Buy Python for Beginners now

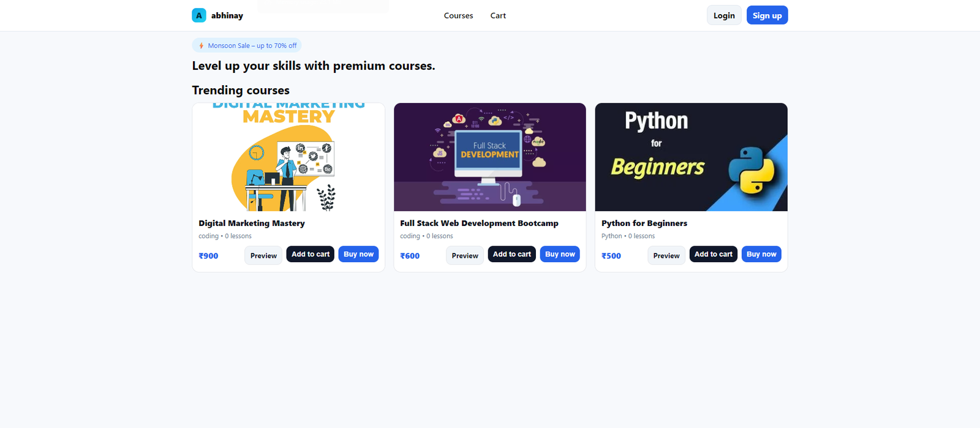[x=761, y=254]
